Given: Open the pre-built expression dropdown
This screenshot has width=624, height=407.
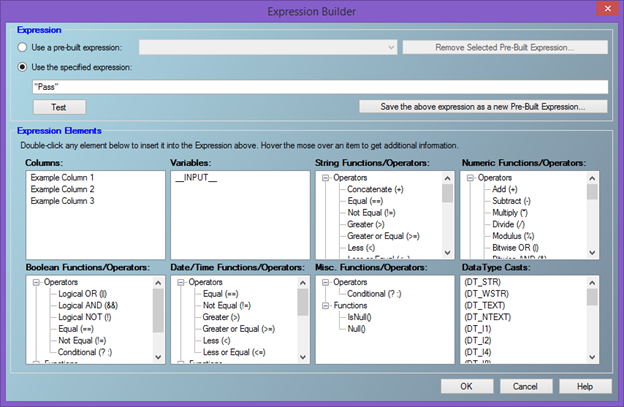Looking at the screenshot, I should tap(389, 47).
